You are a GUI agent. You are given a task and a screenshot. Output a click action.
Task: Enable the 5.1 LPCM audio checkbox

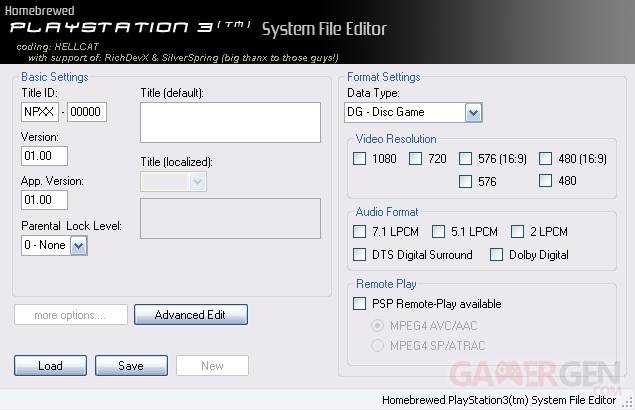(x=438, y=232)
